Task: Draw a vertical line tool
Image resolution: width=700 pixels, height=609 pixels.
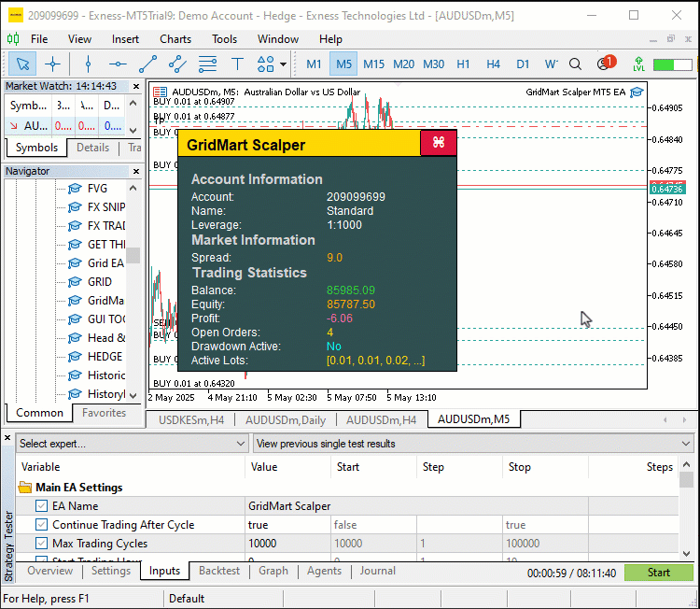Action: coord(88,64)
